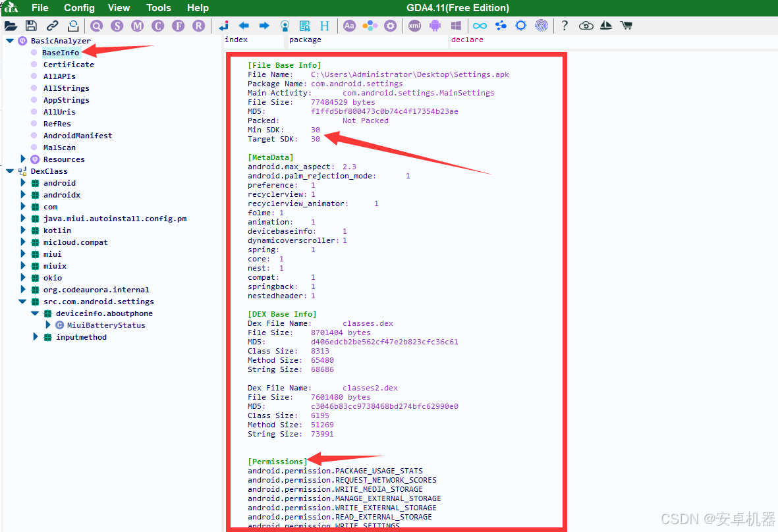Click the fingerprint toolbar icon
778x532 pixels.
click(x=542, y=26)
